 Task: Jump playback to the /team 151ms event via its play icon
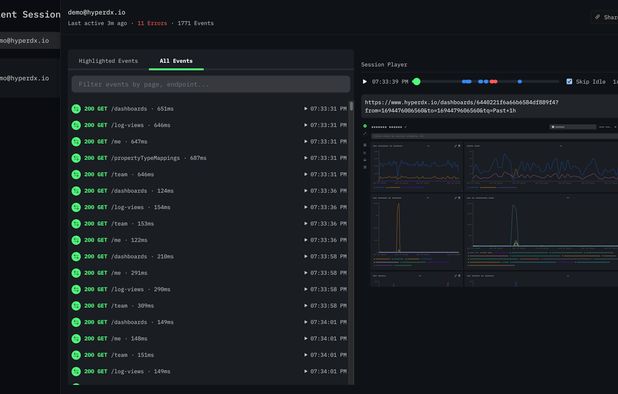305,355
